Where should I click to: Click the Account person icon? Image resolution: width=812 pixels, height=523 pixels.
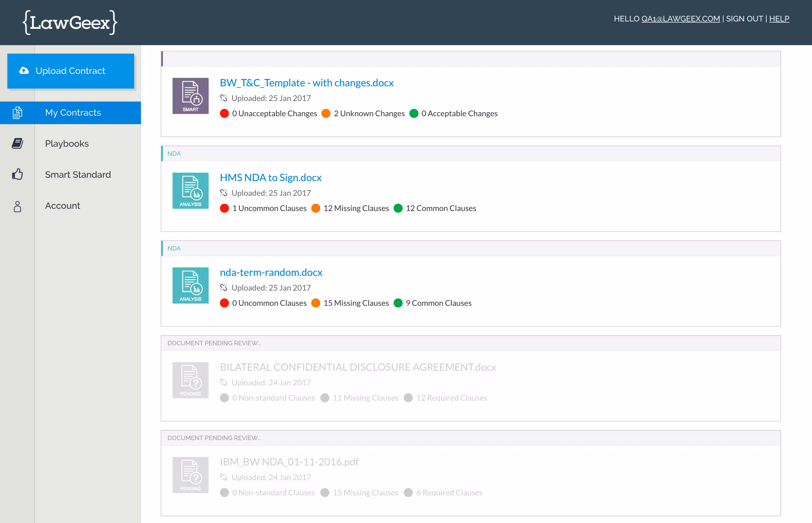pos(17,206)
